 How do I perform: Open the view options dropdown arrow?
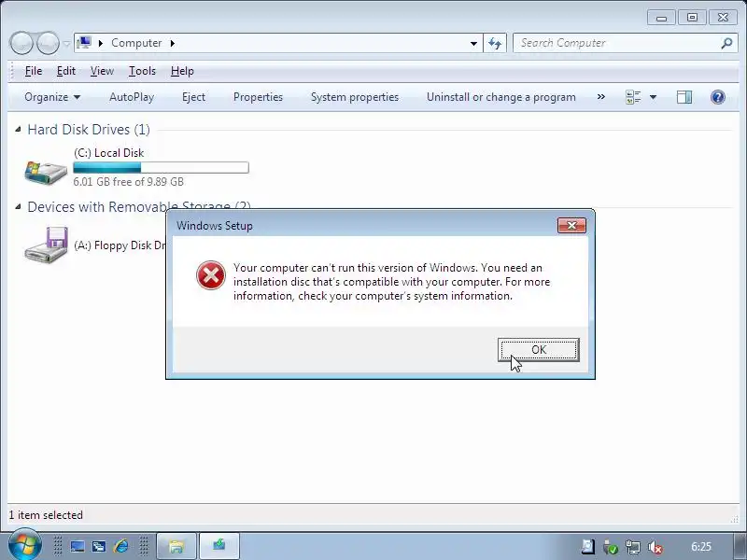(653, 97)
